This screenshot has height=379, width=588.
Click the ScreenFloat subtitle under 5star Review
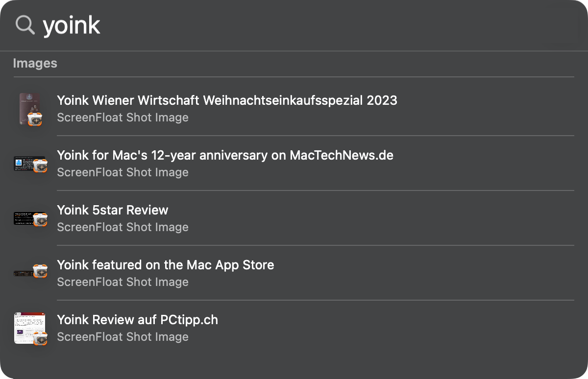(122, 227)
